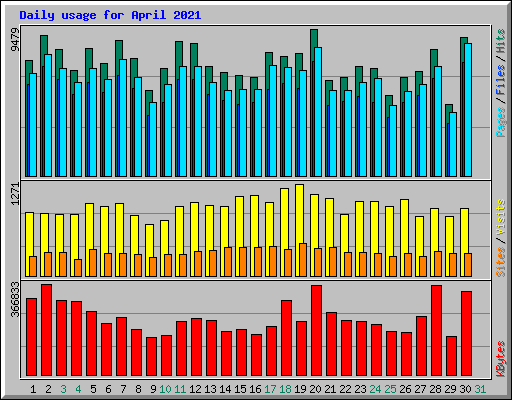Select day 2 on the x-axis

click(x=48, y=389)
